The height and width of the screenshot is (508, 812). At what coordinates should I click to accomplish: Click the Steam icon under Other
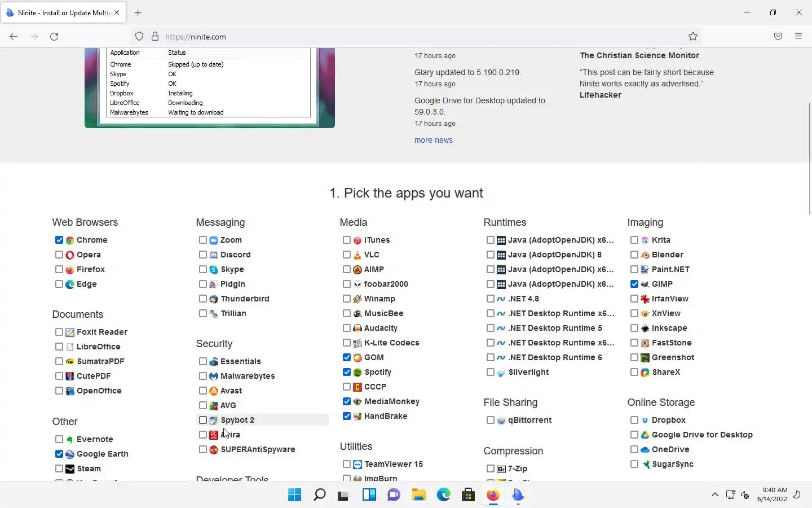tap(70, 468)
